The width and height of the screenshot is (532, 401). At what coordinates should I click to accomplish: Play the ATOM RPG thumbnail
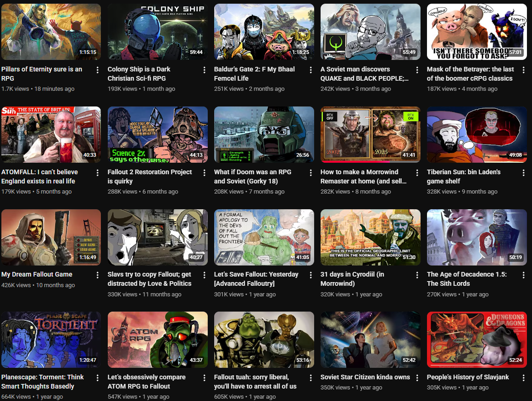pos(158,340)
